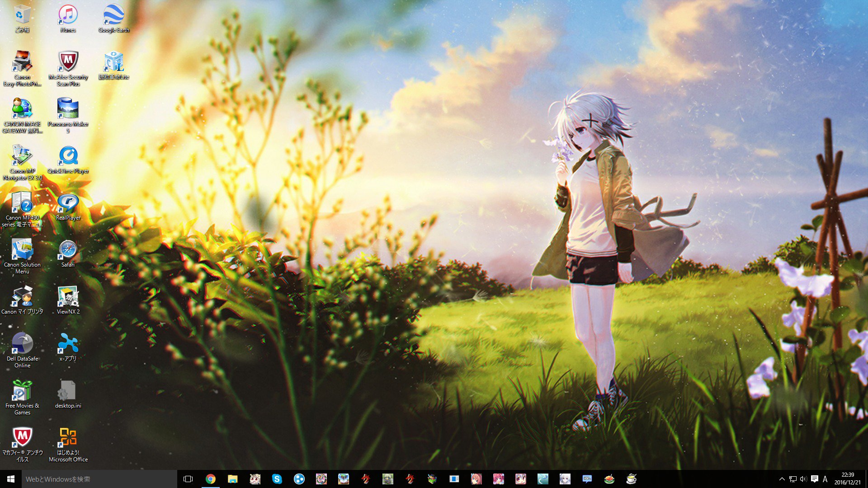Select Canon MP Navigator EX 3.0 icon
The width and height of the screenshot is (868, 488).
click(x=22, y=163)
